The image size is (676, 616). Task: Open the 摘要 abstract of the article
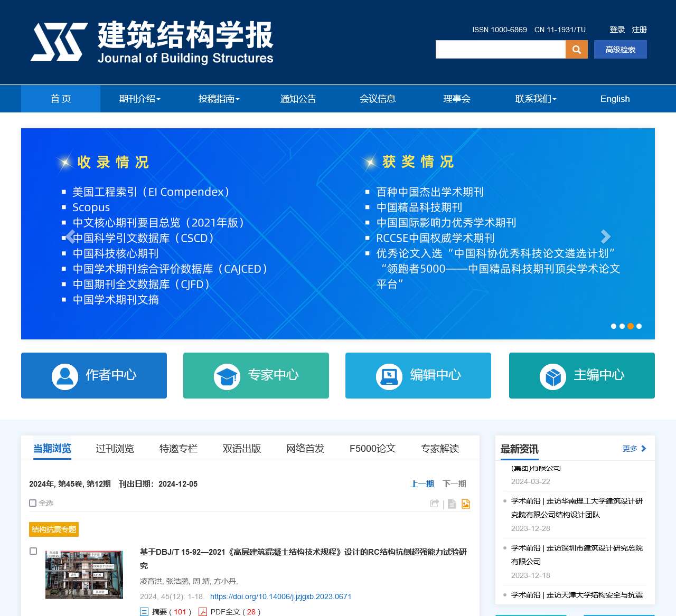point(166,612)
